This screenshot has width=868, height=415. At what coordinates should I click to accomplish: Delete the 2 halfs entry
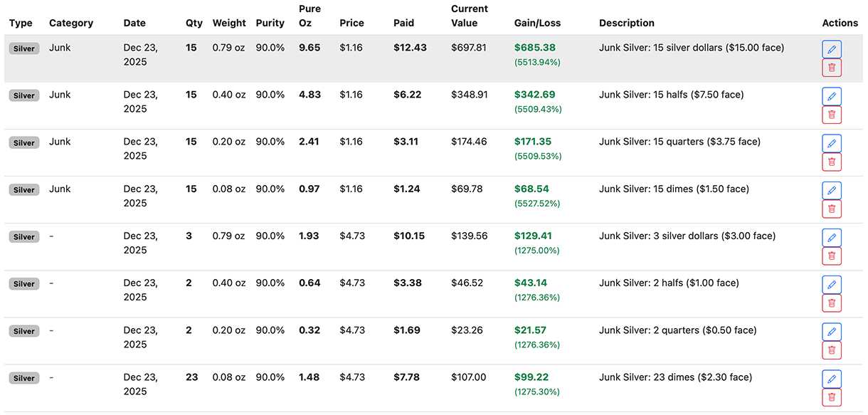832,303
